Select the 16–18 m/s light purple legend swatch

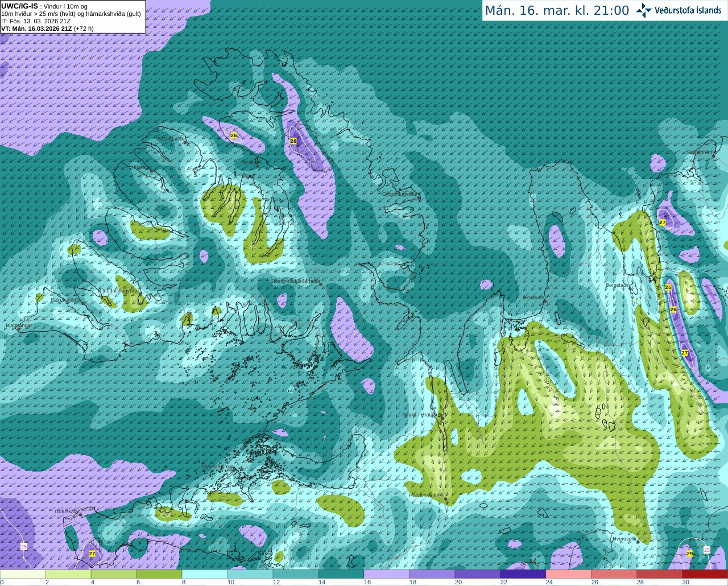pyautogui.click(x=387, y=574)
